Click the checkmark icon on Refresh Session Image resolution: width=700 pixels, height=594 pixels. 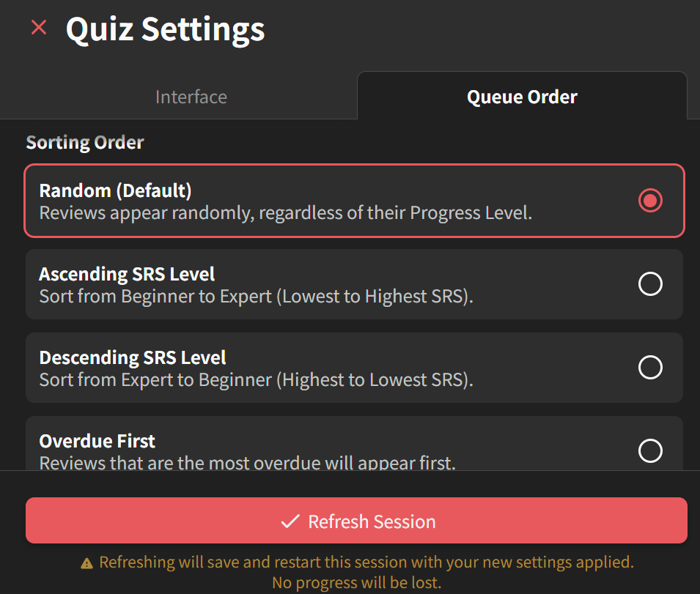(x=290, y=521)
